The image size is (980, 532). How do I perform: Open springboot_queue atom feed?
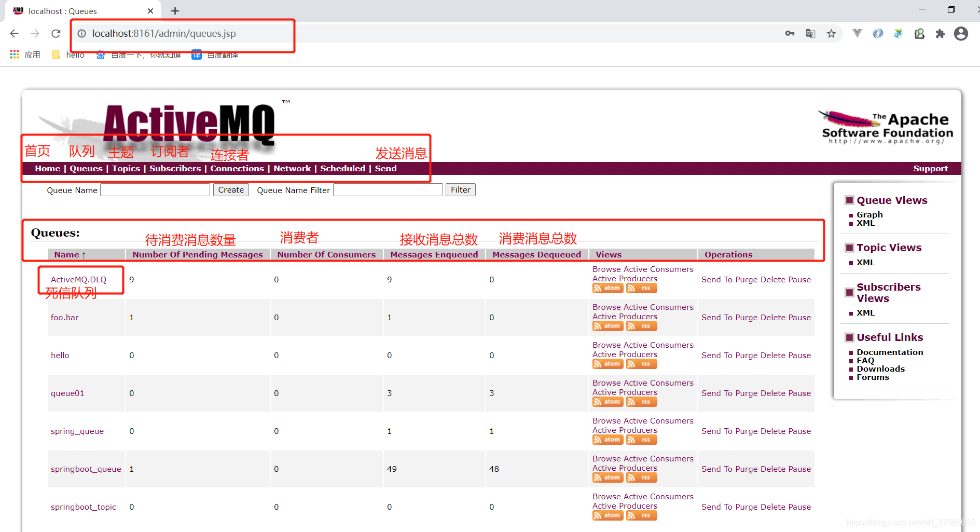[x=608, y=478]
